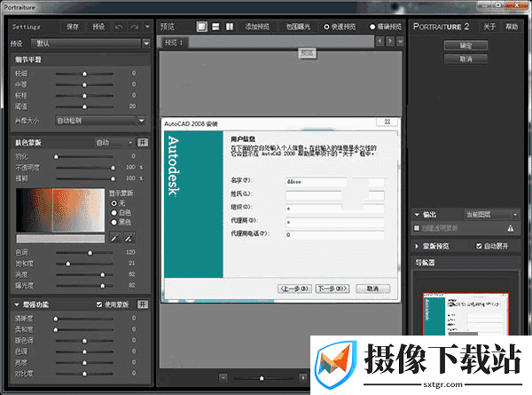This screenshot has height=395, width=532.
Task: Go to previous preview tab arrow
Action: pos(379,42)
